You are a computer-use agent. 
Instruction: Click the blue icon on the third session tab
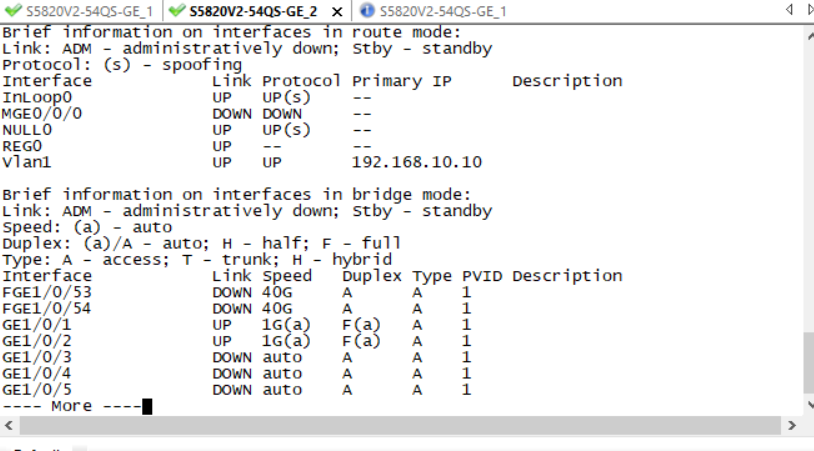click(x=367, y=11)
